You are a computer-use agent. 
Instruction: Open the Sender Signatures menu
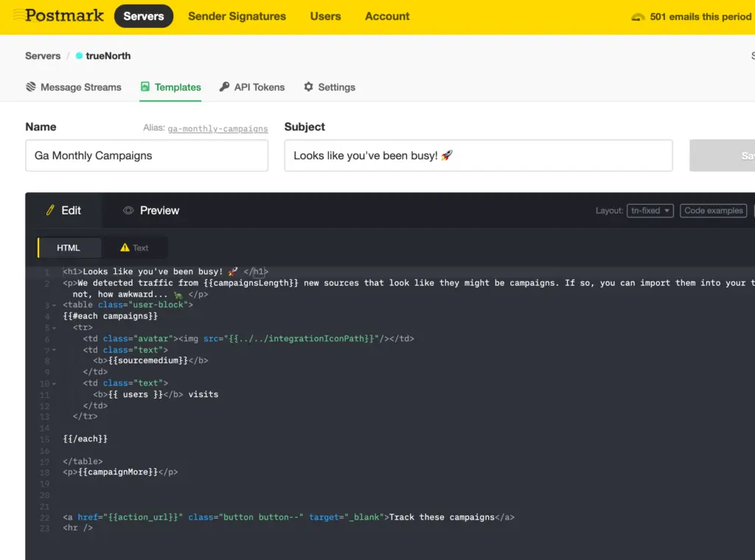pyautogui.click(x=237, y=16)
